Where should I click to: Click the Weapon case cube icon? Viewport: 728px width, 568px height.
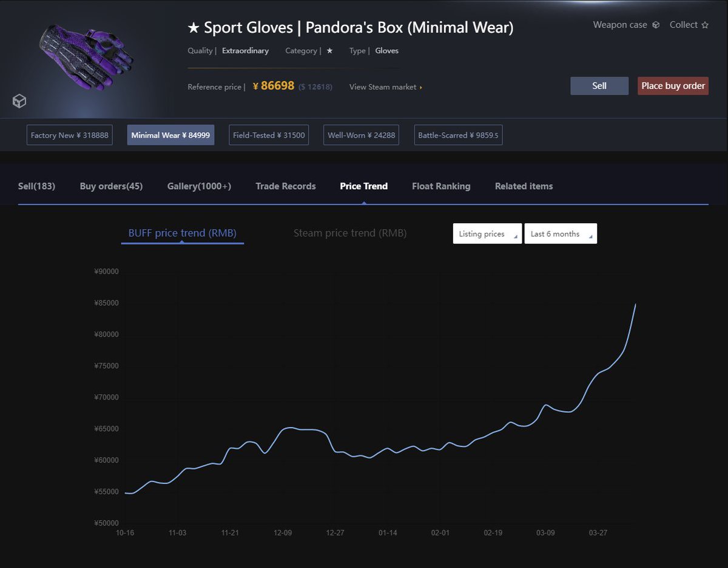pyautogui.click(x=656, y=25)
